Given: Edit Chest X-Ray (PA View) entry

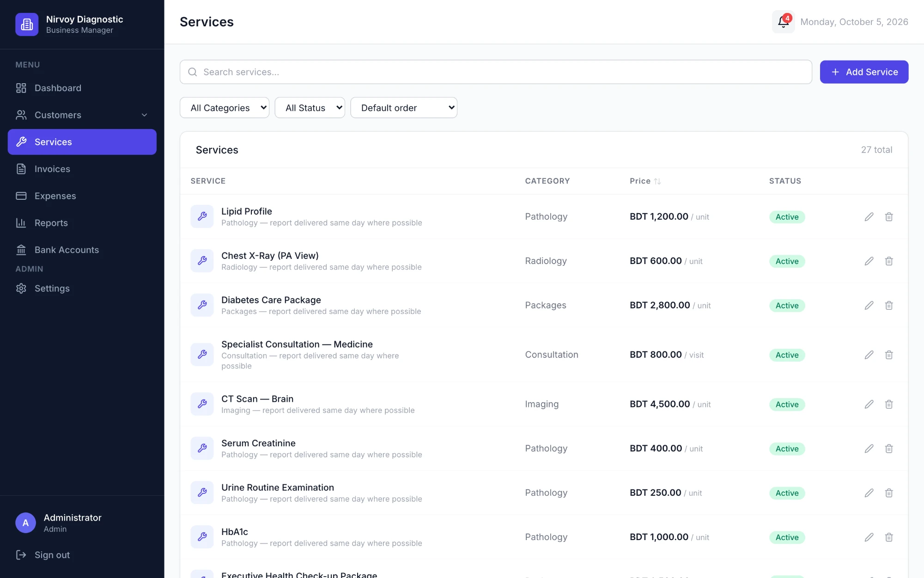Looking at the screenshot, I should [x=869, y=261].
